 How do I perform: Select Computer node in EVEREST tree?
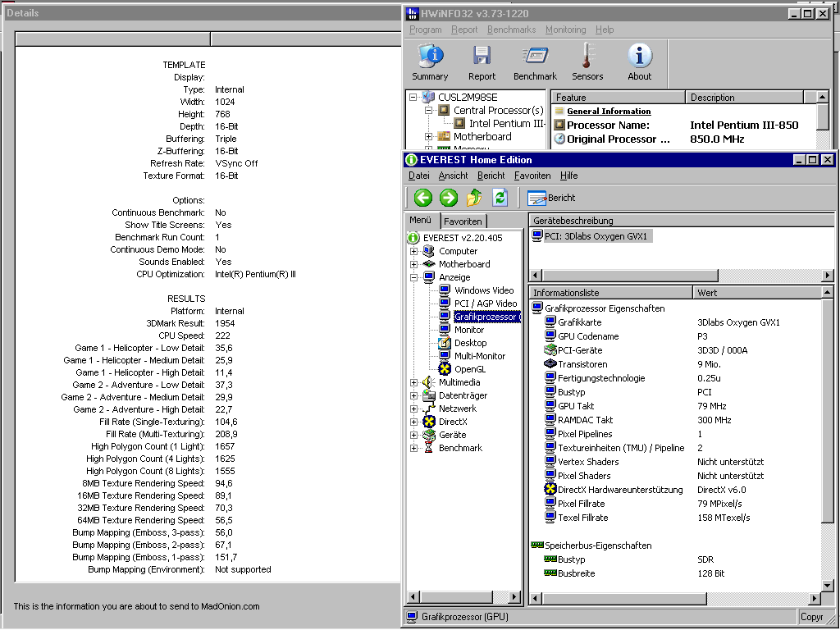click(x=458, y=251)
